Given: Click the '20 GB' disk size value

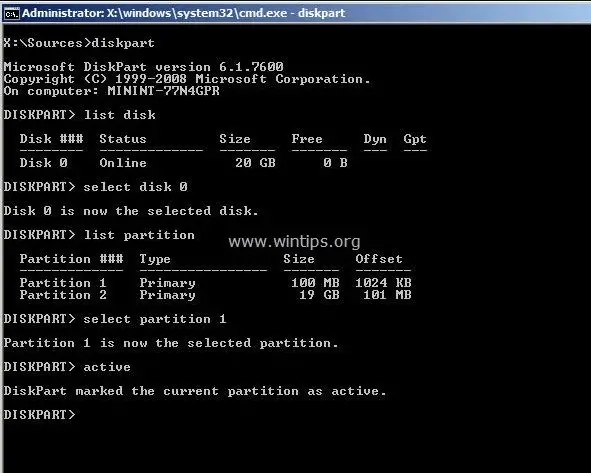Looking at the screenshot, I should (256, 163).
